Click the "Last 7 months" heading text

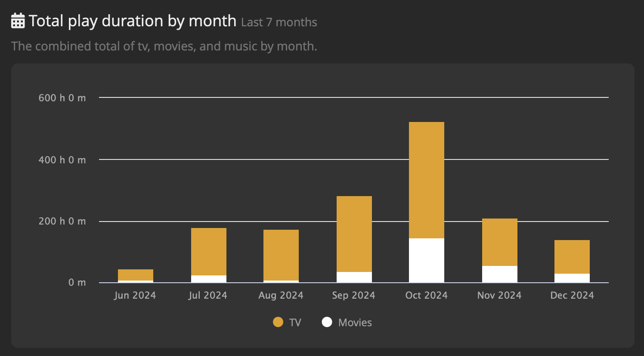point(279,22)
